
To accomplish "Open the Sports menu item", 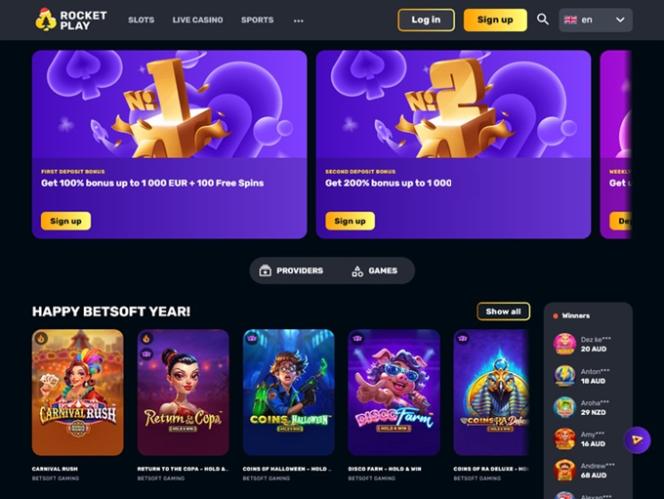I will [x=257, y=20].
